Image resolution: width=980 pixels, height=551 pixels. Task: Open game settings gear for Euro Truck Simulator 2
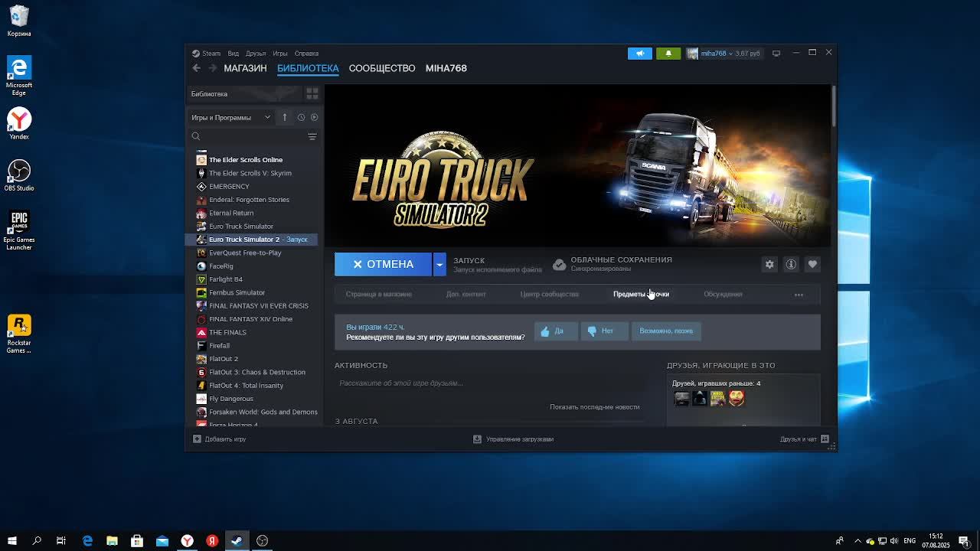(x=769, y=264)
